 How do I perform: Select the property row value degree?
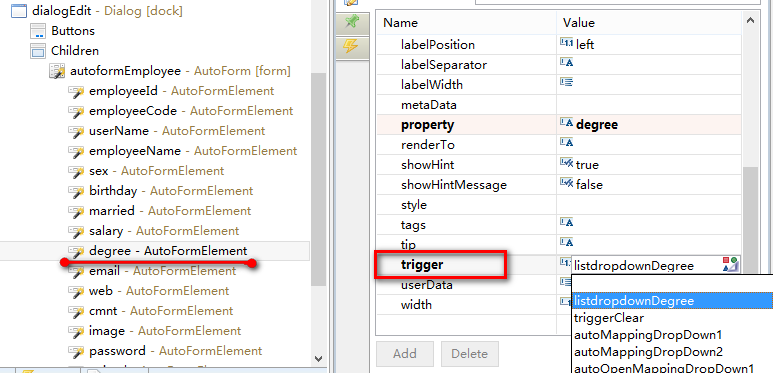click(597, 125)
